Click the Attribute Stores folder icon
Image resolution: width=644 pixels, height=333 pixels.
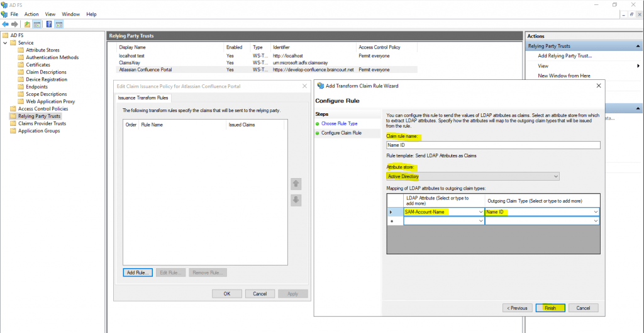coord(21,50)
